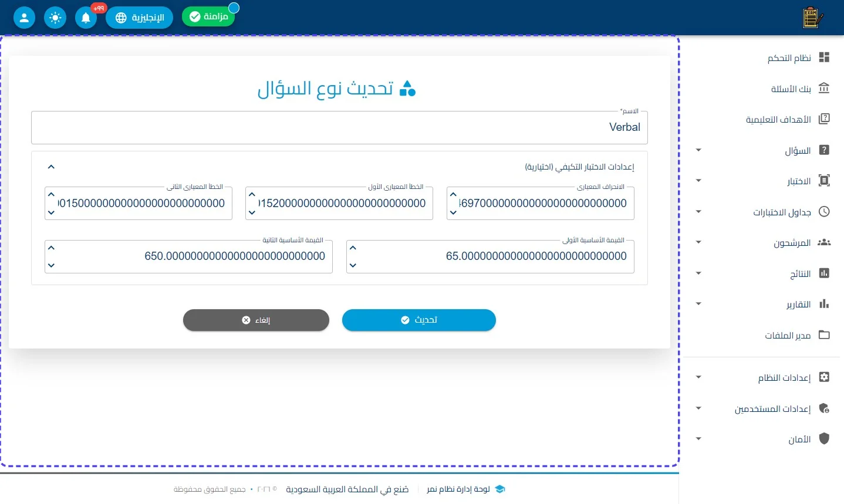Click the الأمان shield icon
Viewport: 844px width, 504px height.
pyautogui.click(x=824, y=439)
